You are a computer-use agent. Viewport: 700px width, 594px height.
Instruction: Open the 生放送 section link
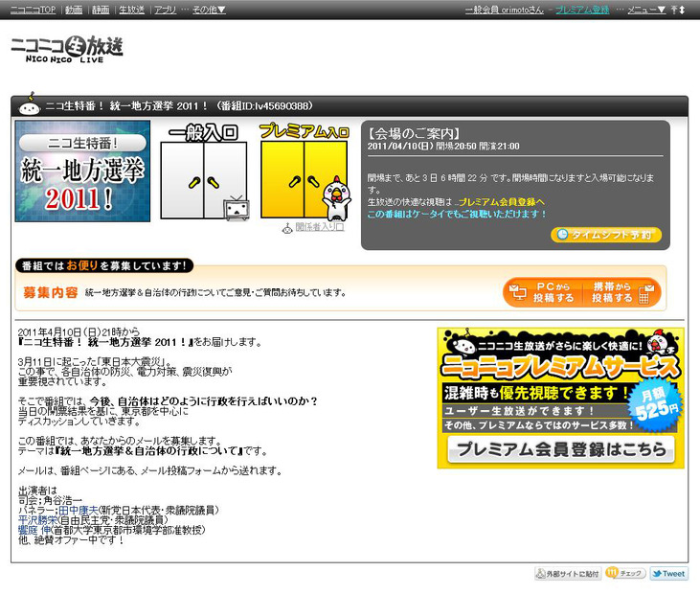pos(132,10)
